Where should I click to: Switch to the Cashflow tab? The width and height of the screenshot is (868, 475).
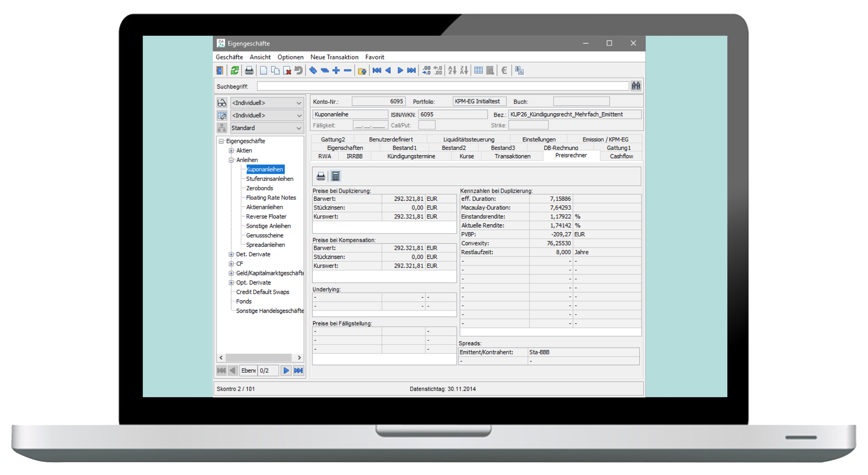click(621, 156)
